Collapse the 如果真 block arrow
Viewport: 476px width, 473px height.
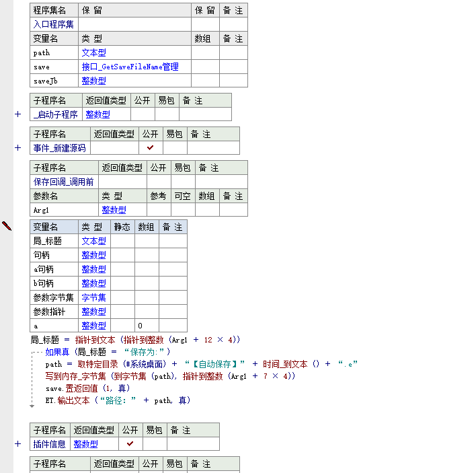tap(32, 406)
